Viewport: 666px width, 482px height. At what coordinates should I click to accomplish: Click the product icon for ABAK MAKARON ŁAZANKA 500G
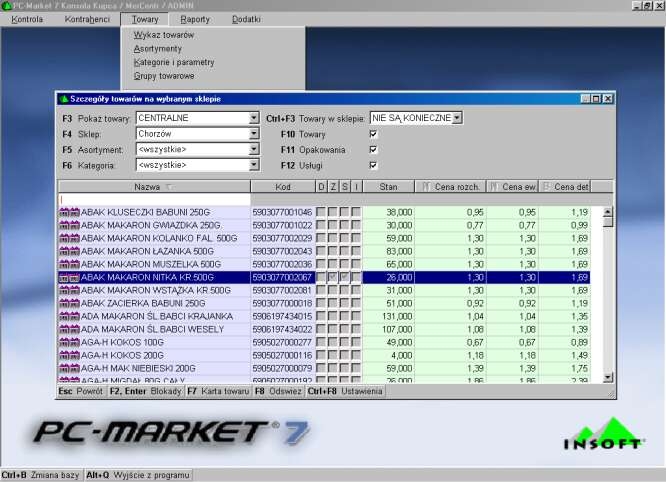point(69,251)
